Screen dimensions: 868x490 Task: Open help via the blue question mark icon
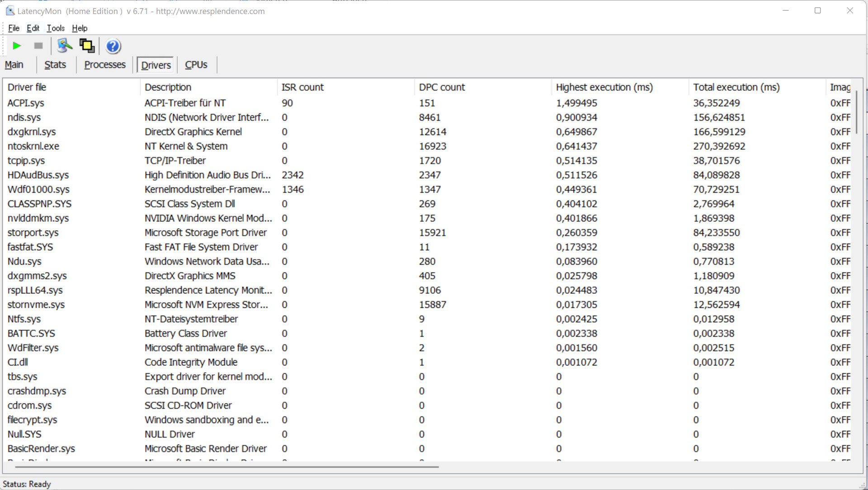coord(113,46)
